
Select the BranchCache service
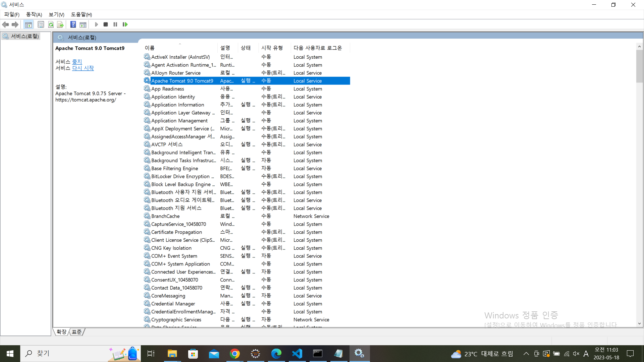pyautogui.click(x=247, y=216)
